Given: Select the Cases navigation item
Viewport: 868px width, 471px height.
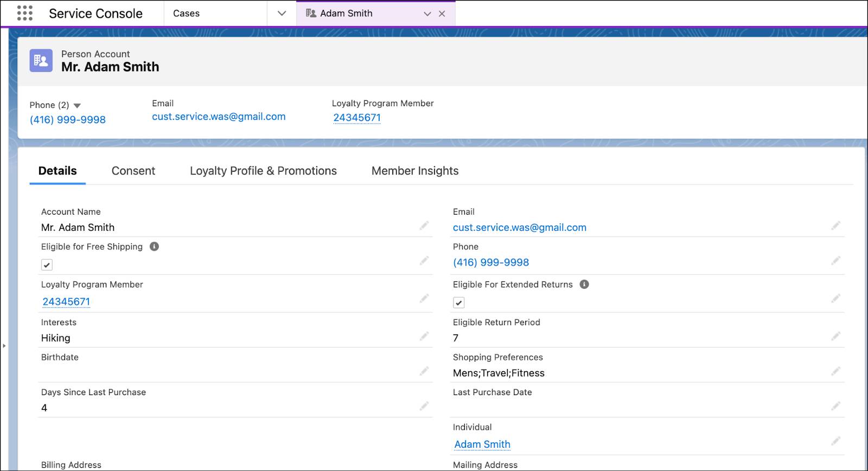Looking at the screenshot, I should point(187,14).
